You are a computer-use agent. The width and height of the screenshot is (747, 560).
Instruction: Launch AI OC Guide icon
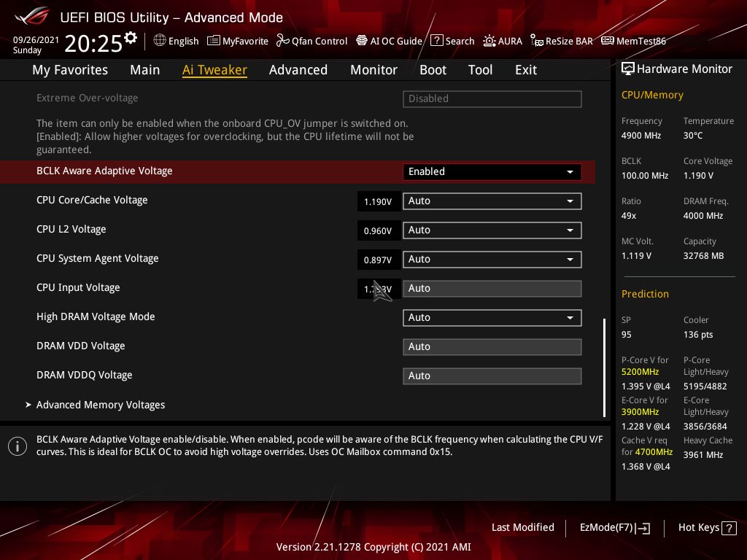(x=362, y=41)
